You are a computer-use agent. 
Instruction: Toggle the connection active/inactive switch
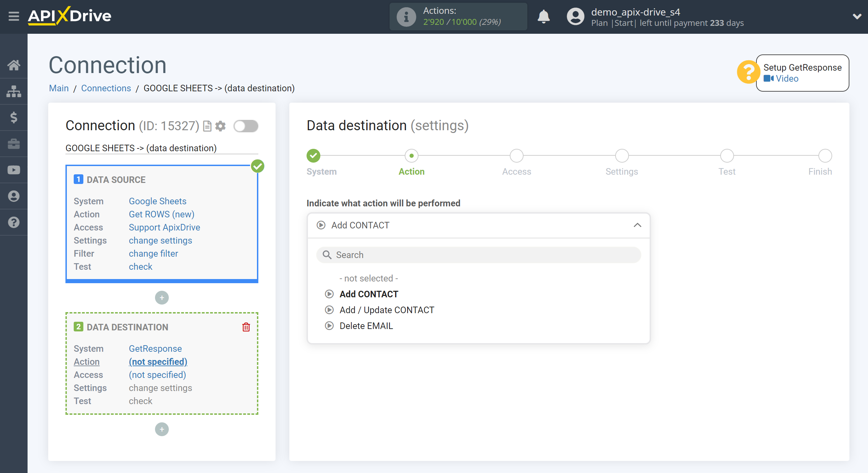[x=246, y=126]
